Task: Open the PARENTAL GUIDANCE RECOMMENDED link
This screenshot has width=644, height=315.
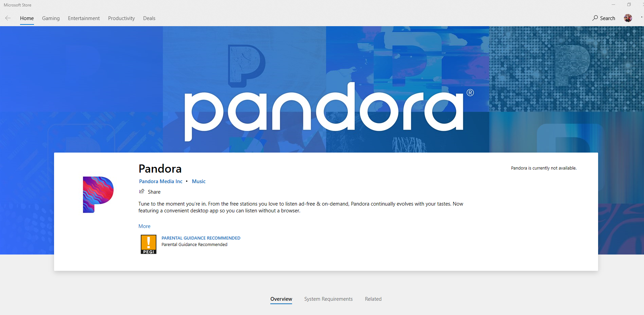Action: 201,238
